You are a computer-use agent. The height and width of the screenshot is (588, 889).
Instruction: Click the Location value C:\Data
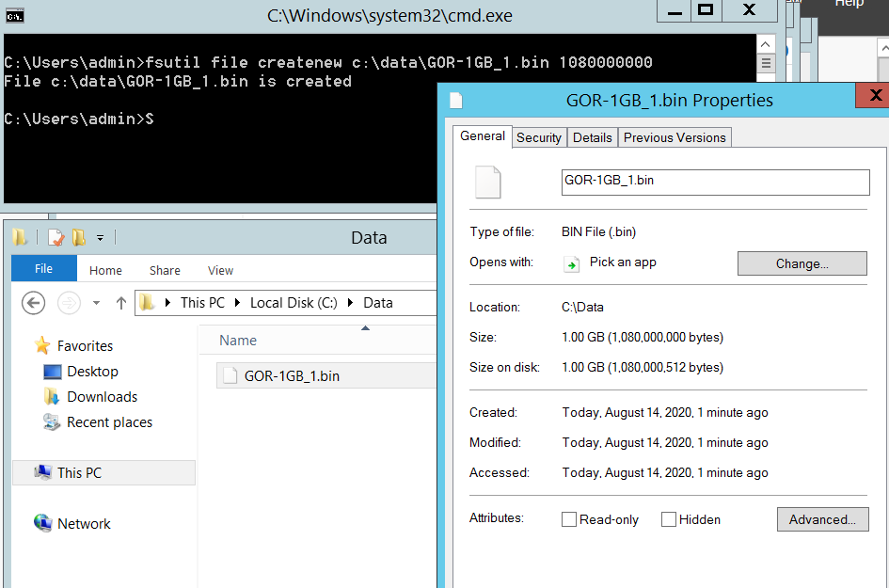pos(583,308)
